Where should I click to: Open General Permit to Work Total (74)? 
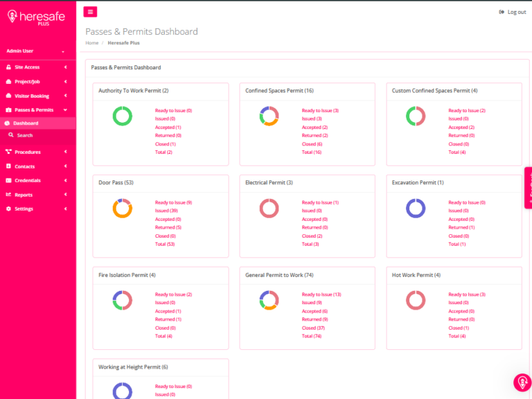tap(312, 336)
